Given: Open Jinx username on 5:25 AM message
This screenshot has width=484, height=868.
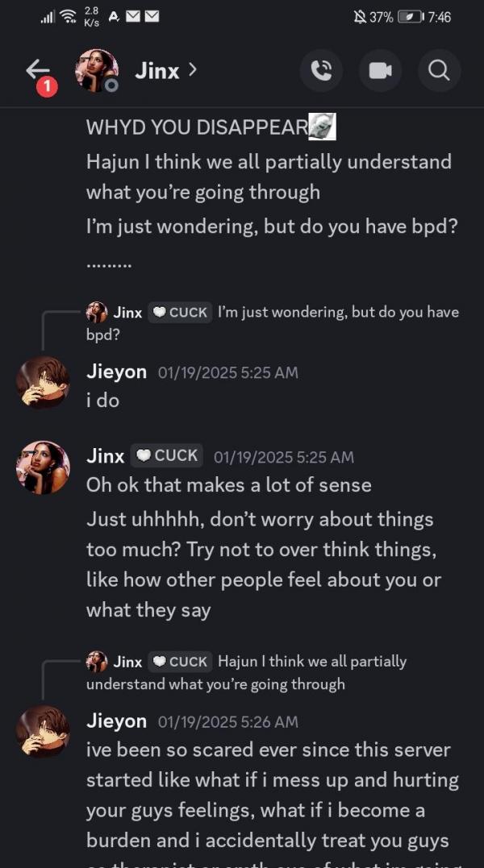Looking at the screenshot, I should coord(105,456).
